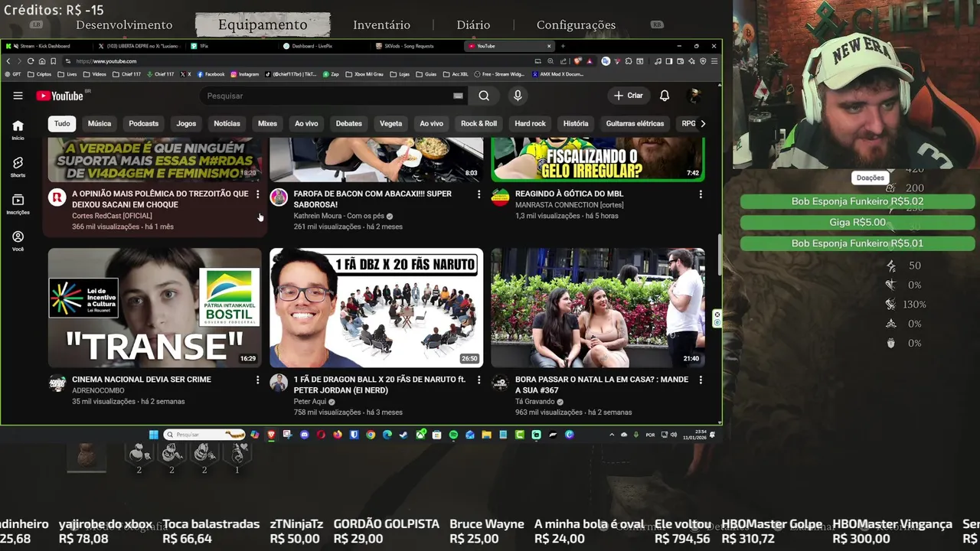The width and height of the screenshot is (980, 551).
Task: Click the Windows taskbar Pesquisar search box
Action: coord(204,435)
